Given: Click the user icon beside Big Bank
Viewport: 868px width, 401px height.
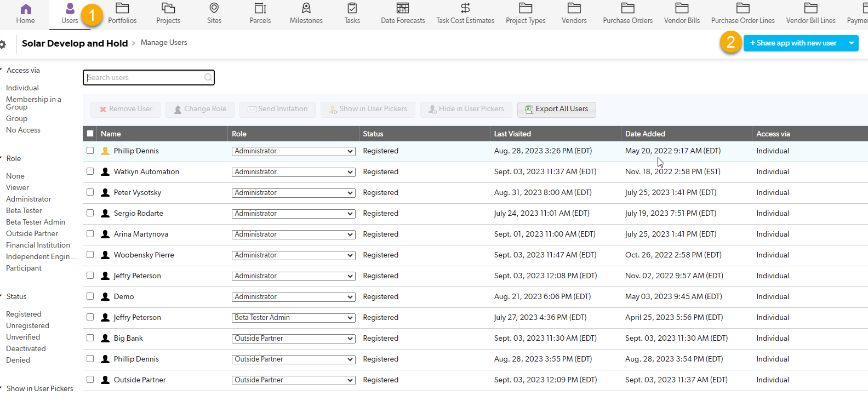Looking at the screenshot, I should point(105,338).
